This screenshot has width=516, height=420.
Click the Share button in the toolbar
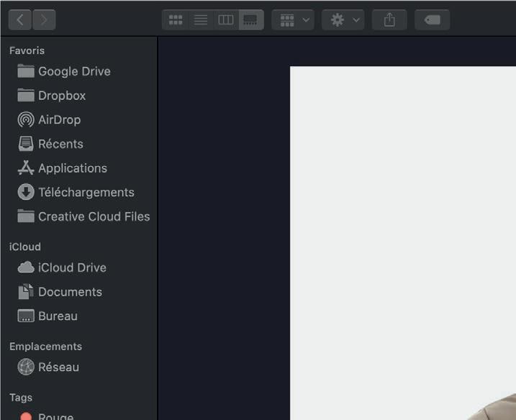tap(389, 19)
